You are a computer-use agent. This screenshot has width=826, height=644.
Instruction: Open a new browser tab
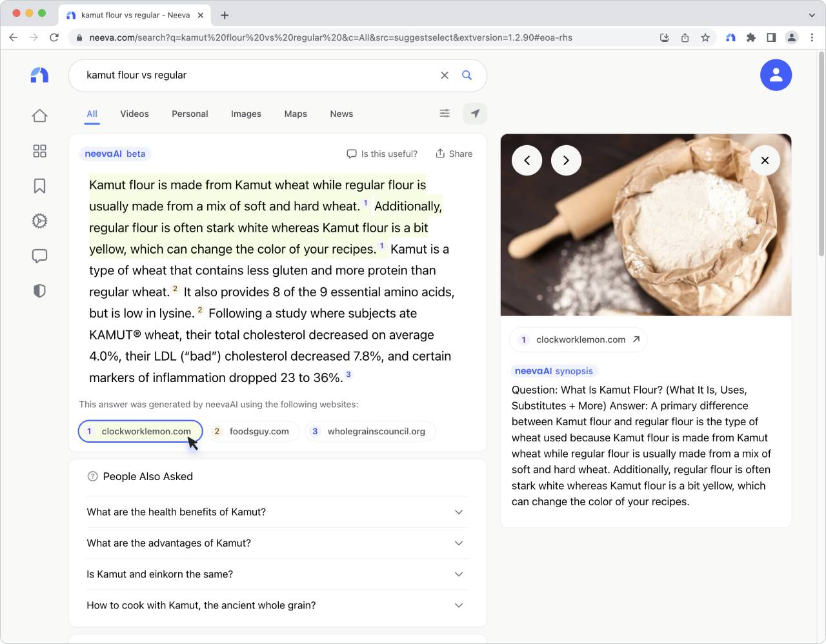coord(225,15)
